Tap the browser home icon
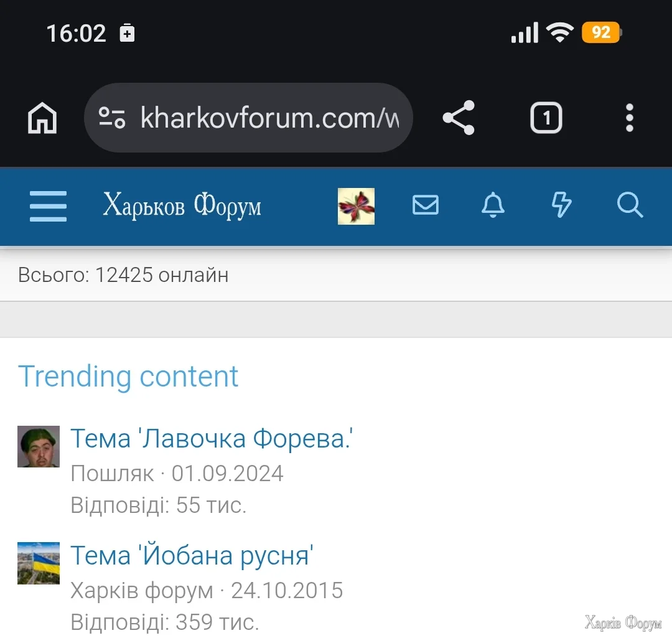This screenshot has width=672, height=638. click(x=42, y=118)
